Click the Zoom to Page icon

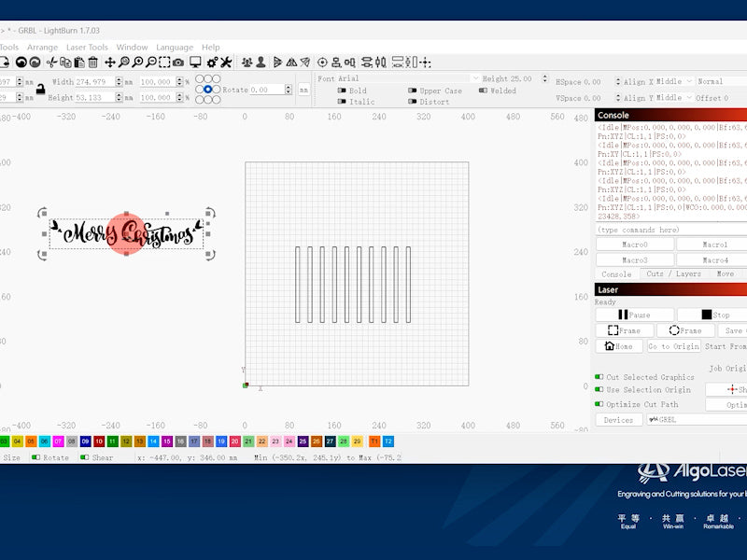click(x=124, y=63)
